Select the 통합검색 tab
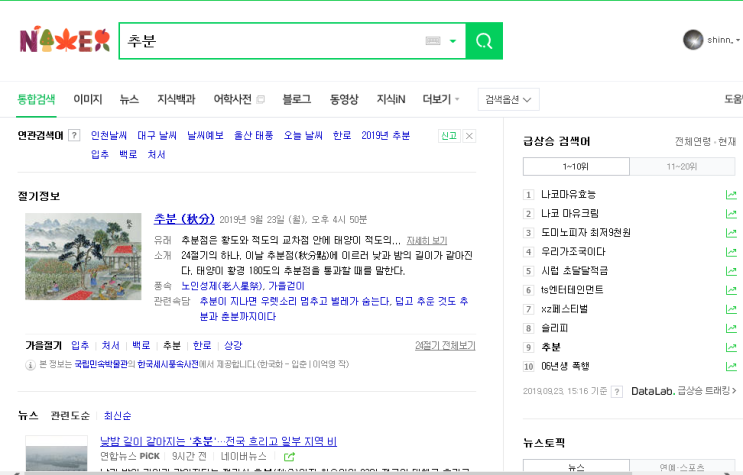This screenshot has width=743, height=475. point(36,99)
